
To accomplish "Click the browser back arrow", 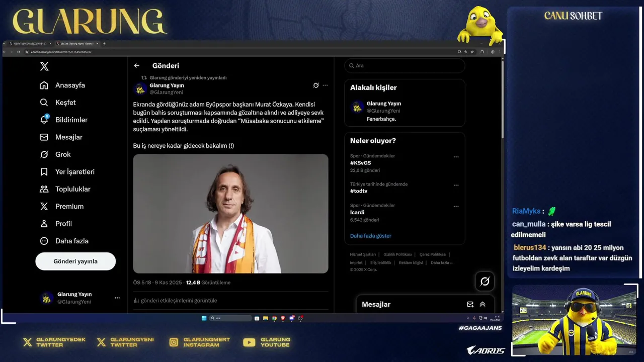I will pyautogui.click(x=5, y=52).
